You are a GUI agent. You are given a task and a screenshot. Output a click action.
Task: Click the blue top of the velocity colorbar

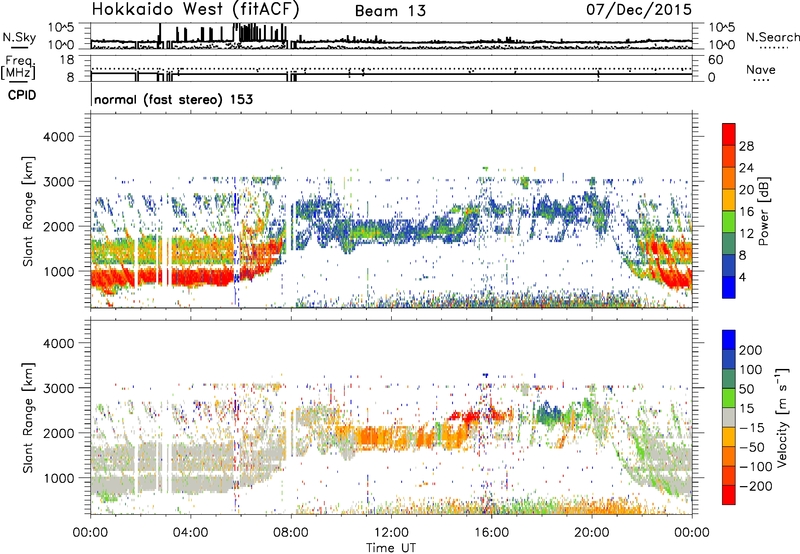pyautogui.click(x=729, y=340)
